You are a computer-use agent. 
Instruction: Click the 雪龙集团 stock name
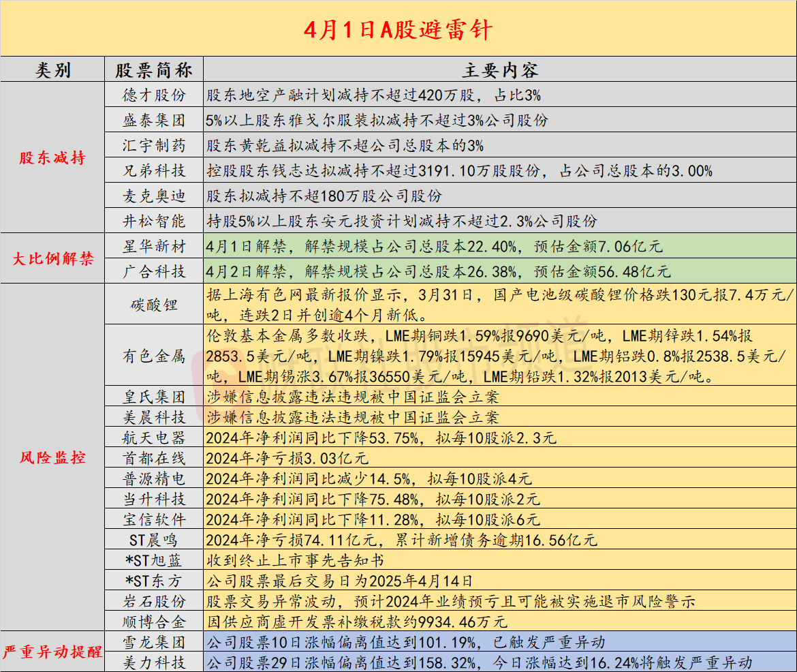tap(154, 642)
